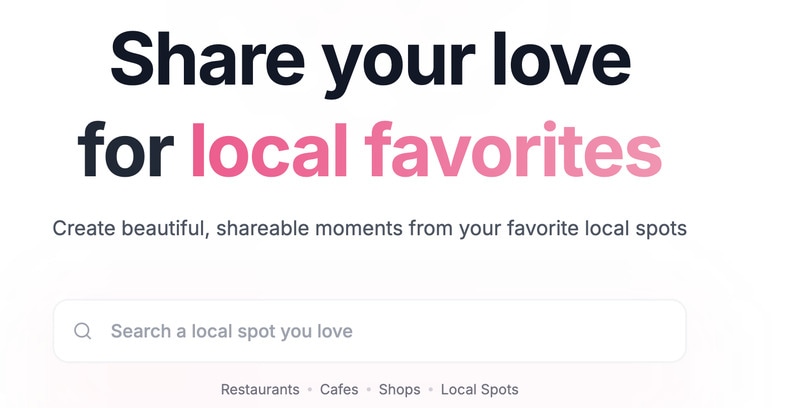Image resolution: width=800 pixels, height=408 pixels.
Task: Open the Local Spots category
Action: [479, 389]
